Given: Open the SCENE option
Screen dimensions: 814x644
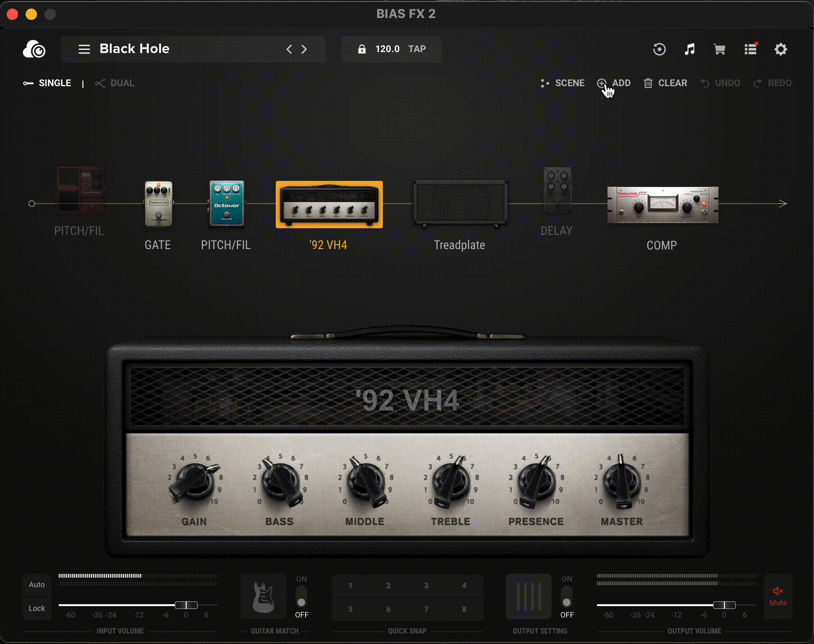Looking at the screenshot, I should point(562,83).
